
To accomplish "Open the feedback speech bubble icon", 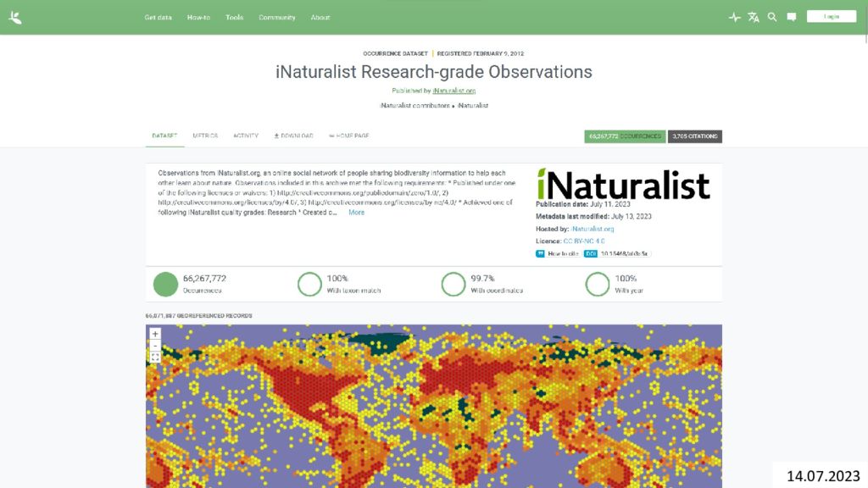I will pos(792,17).
